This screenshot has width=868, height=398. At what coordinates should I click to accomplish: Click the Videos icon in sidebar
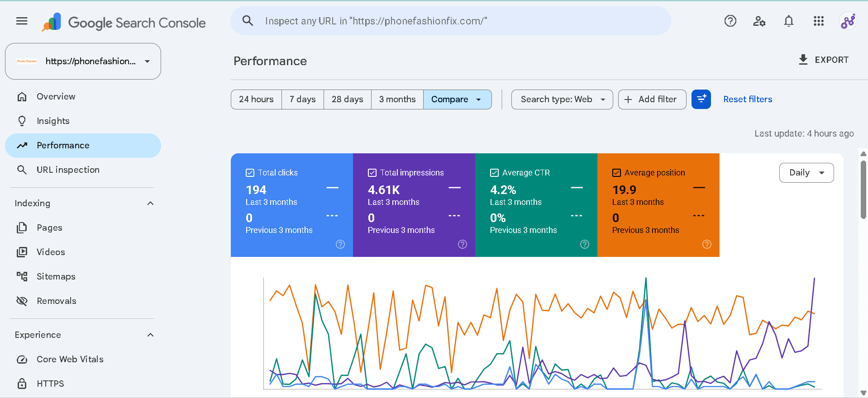pyautogui.click(x=22, y=252)
